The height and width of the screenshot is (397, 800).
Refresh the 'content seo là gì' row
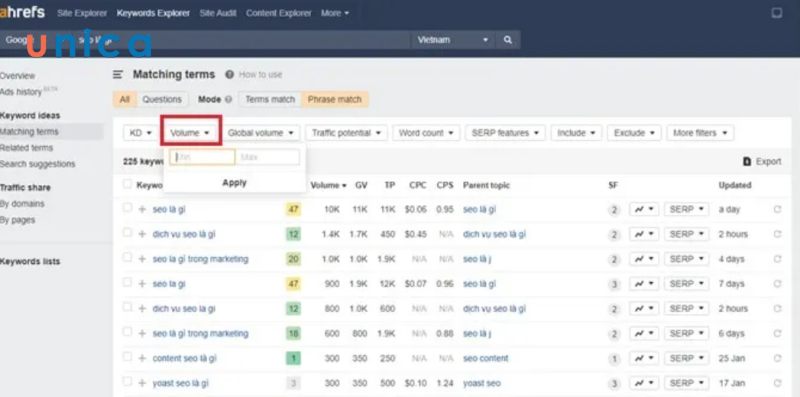(777, 358)
